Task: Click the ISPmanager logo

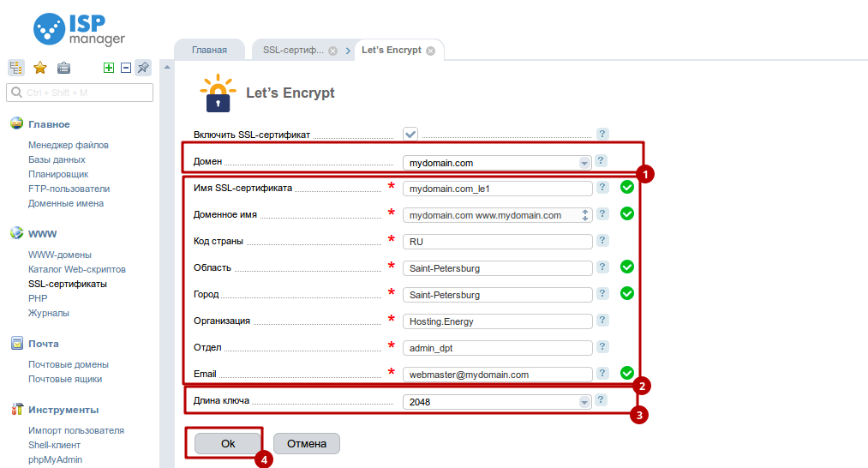Action: [79, 29]
